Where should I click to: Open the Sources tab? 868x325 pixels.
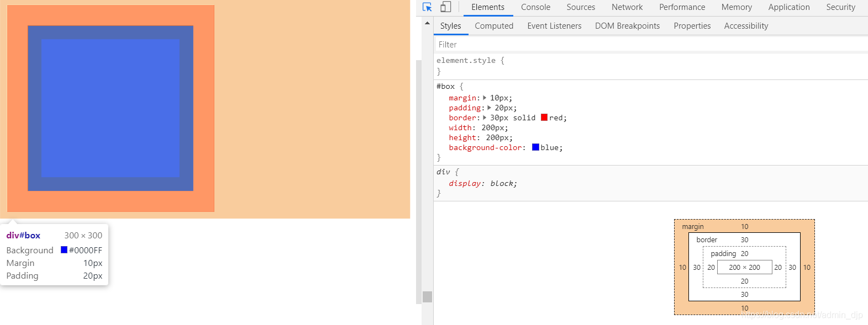pos(581,7)
